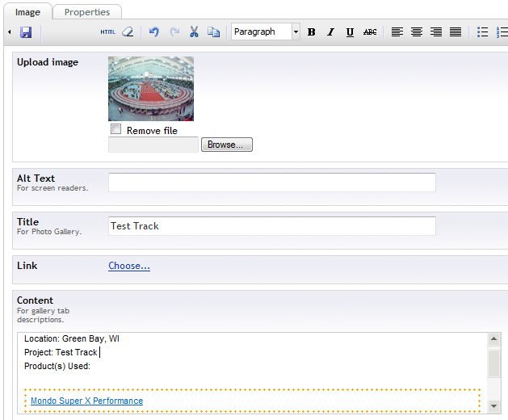Click the 'Project: Test Track' line
Screen dimensions: 508x420
[61, 352]
